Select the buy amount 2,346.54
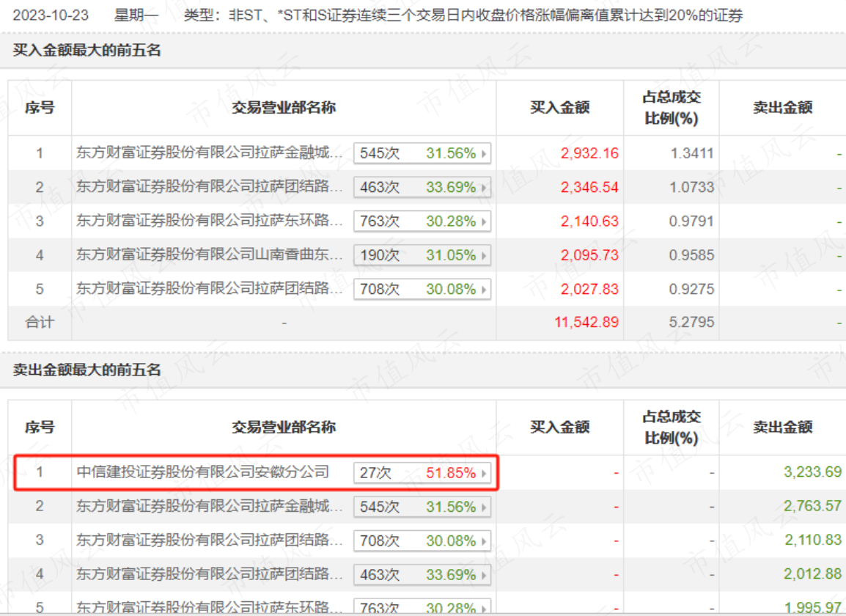 [589, 187]
